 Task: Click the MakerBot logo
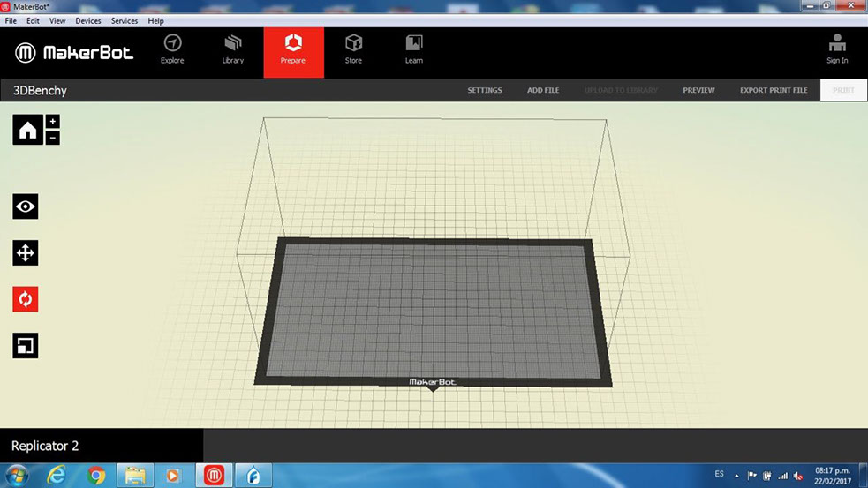point(73,53)
